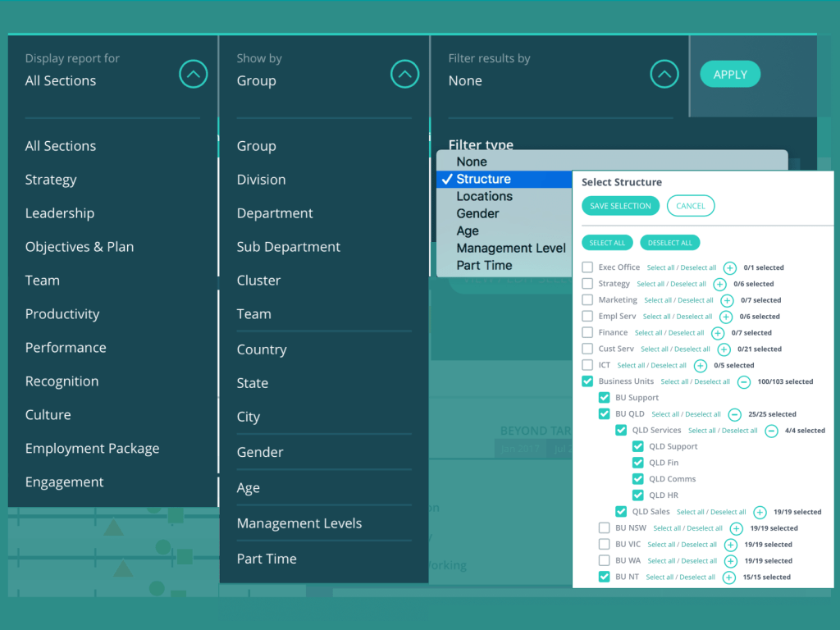Expand BU NSW plus icon

coord(736,528)
